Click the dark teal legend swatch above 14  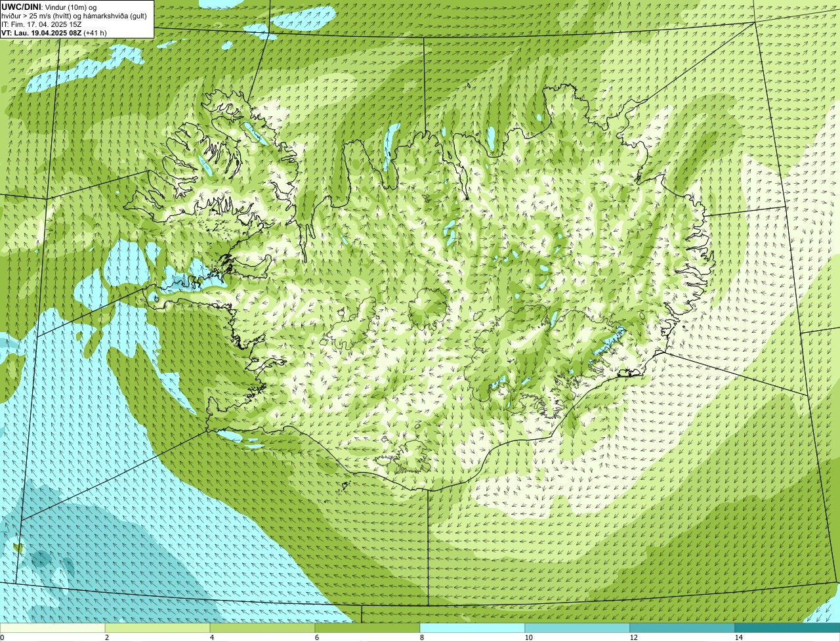pos(787,628)
